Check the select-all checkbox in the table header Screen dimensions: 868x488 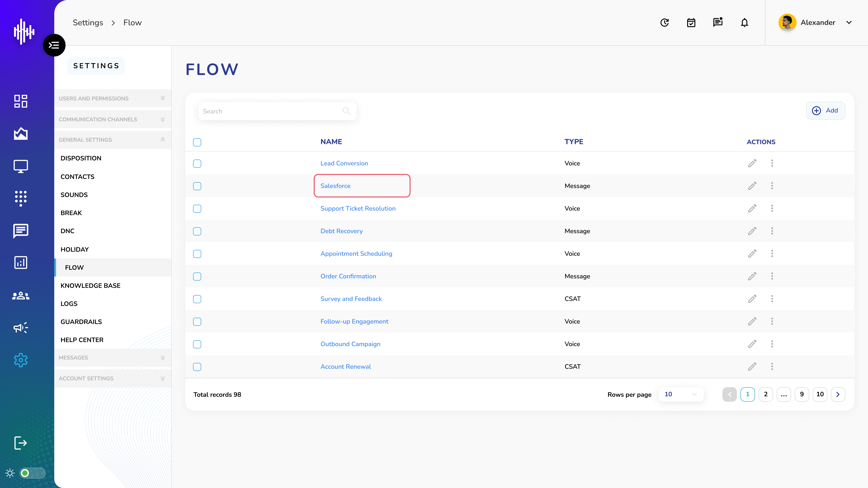coord(197,142)
